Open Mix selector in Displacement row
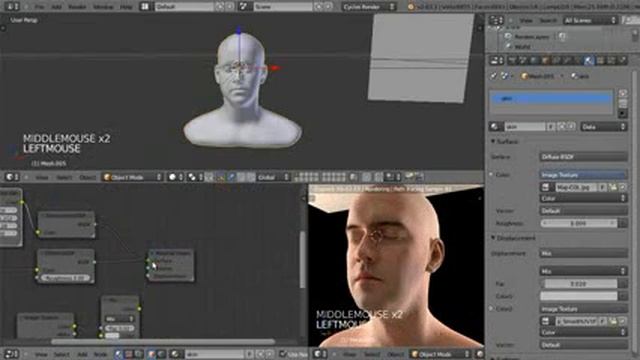640x360 pixels. tap(584, 253)
